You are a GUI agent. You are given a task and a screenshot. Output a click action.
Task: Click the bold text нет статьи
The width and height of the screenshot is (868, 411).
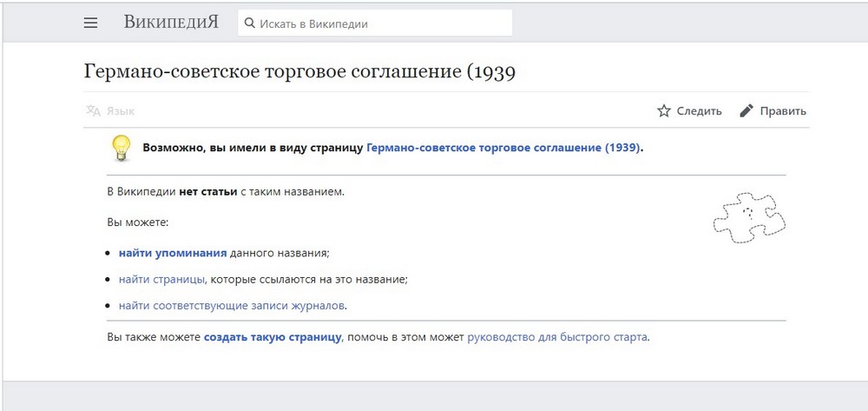tap(208, 193)
